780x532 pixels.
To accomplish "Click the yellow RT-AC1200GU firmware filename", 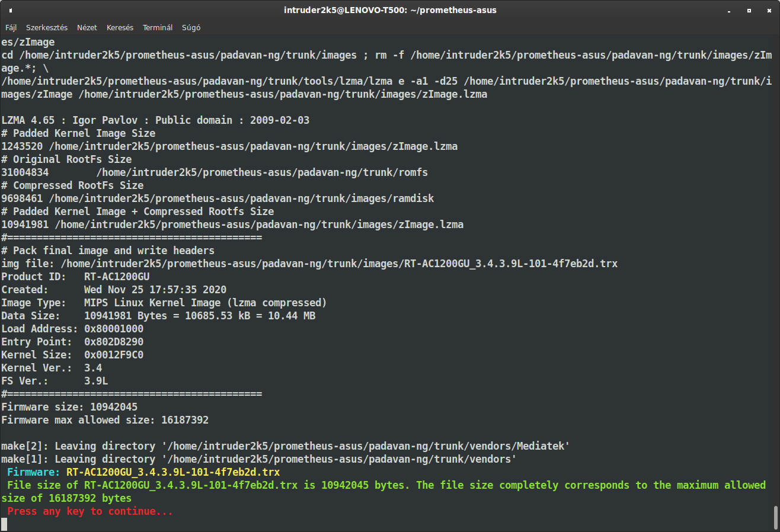I will [x=173, y=472].
